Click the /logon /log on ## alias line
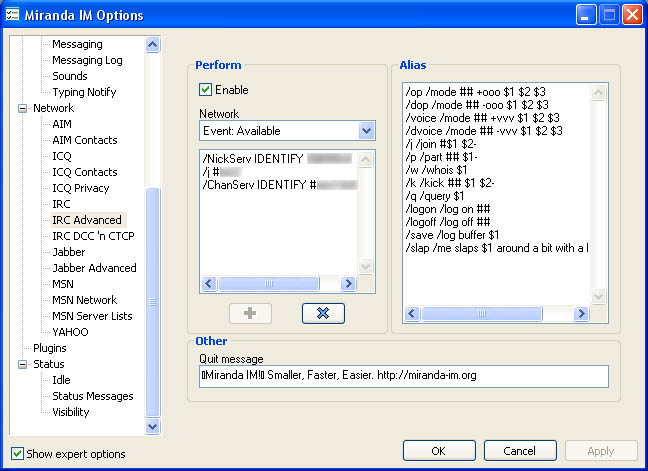This screenshot has height=471, width=648. 448,209
